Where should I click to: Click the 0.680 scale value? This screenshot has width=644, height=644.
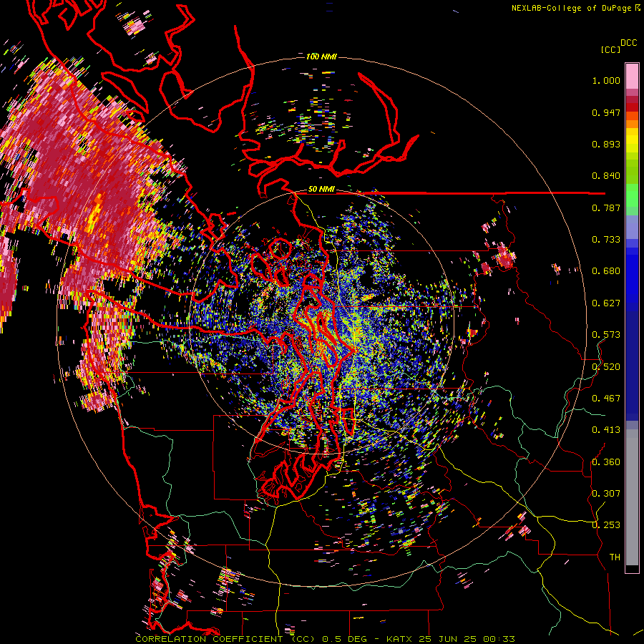click(x=606, y=271)
